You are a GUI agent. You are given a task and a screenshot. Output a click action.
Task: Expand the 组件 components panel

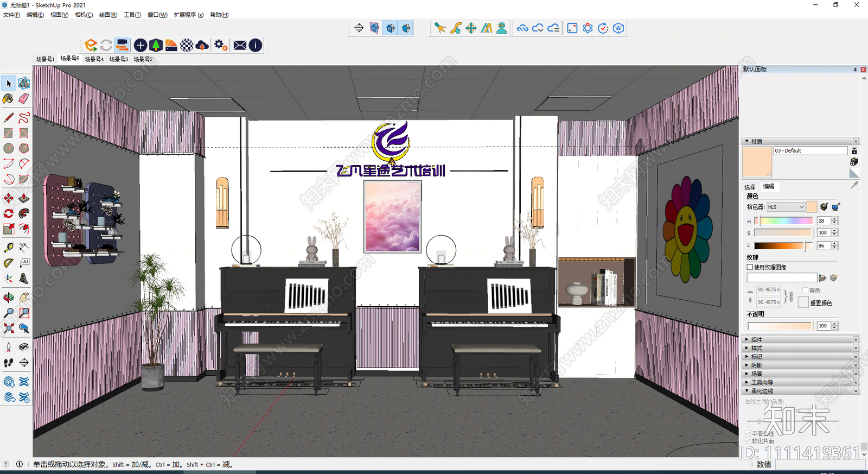point(747,339)
